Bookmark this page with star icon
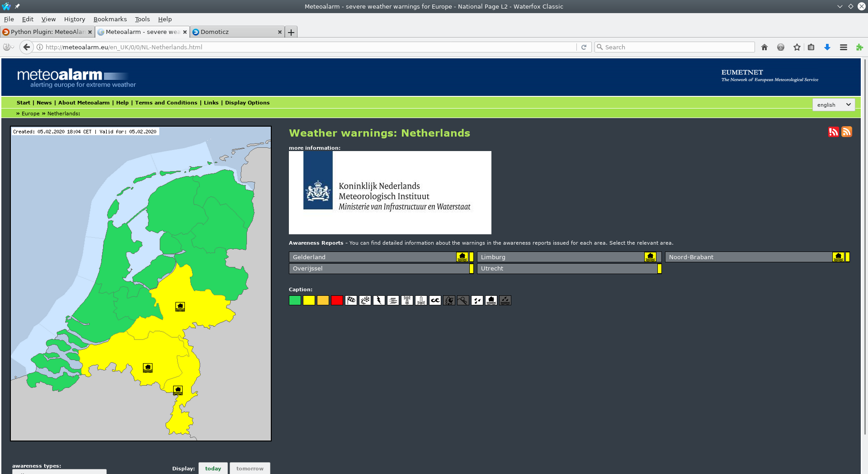The width and height of the screenshot is (868, 474). pos(797,47)
